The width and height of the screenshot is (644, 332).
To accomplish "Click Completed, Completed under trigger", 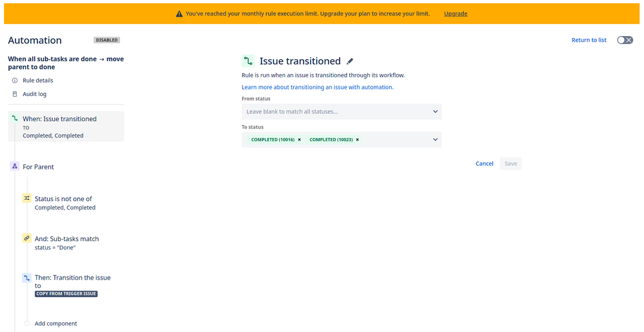I will pos(53,135).
